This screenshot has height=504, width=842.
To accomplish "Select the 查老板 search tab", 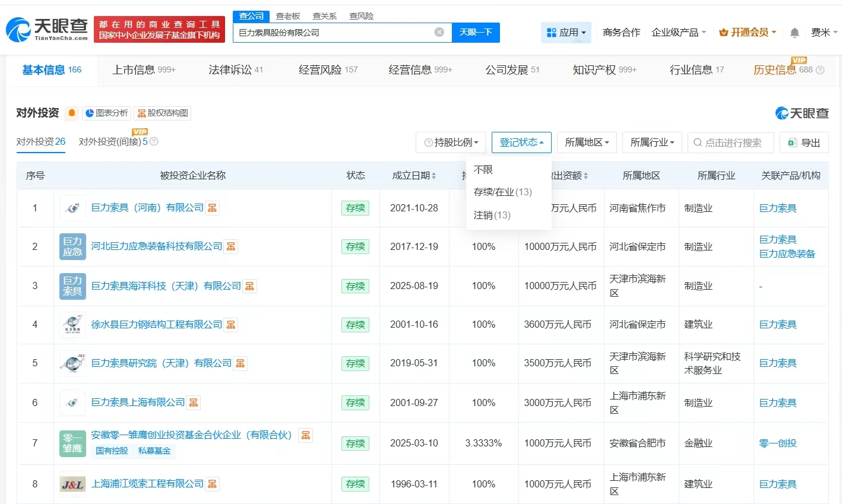I will point(288,16).
